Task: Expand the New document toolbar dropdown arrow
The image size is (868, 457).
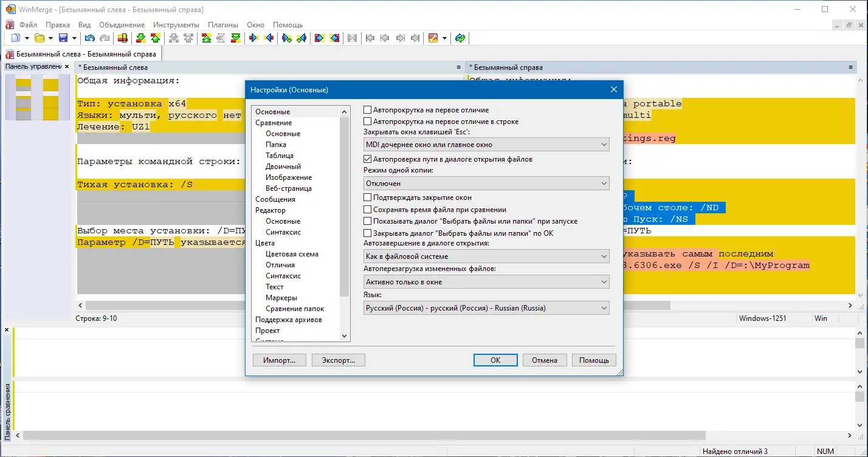Action: click(x=27, y=38)
